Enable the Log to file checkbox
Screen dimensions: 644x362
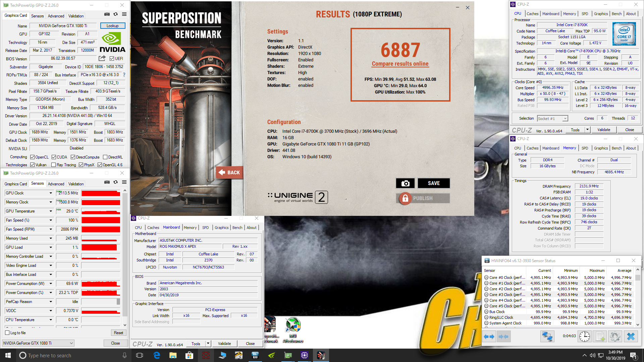7,333
